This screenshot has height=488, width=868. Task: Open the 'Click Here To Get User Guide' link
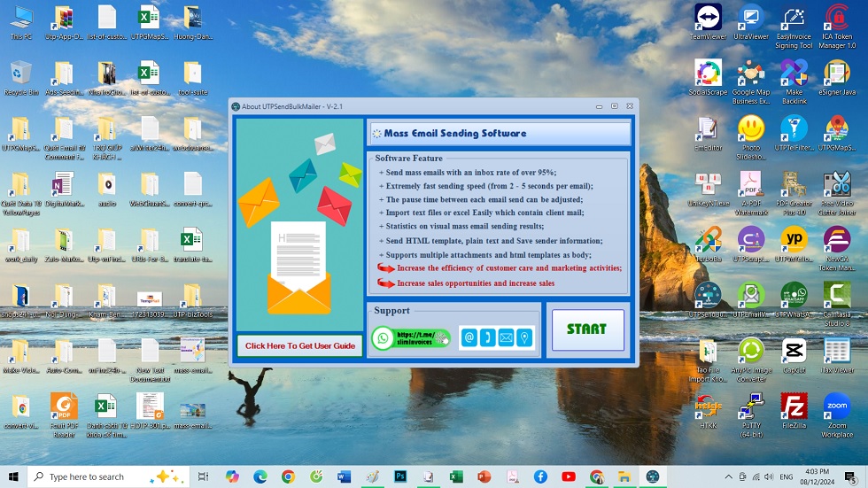click(x=299, y=345)
